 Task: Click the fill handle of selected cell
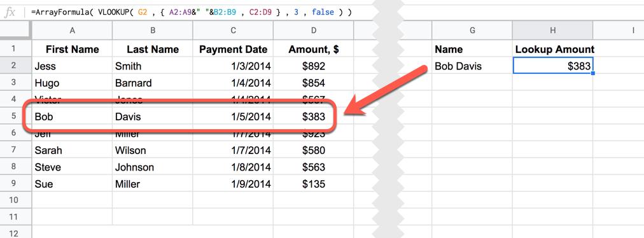[592, 73]
